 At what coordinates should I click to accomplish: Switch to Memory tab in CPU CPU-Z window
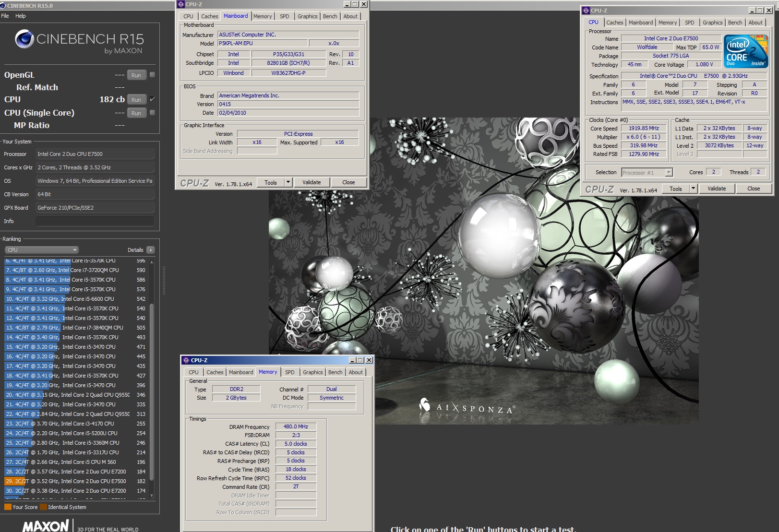668,23
